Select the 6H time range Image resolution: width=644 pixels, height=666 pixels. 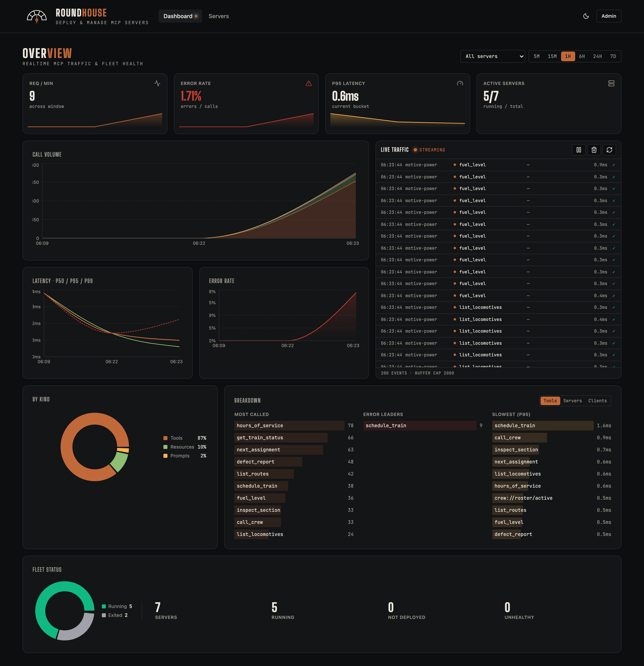(x=582, y=56)
